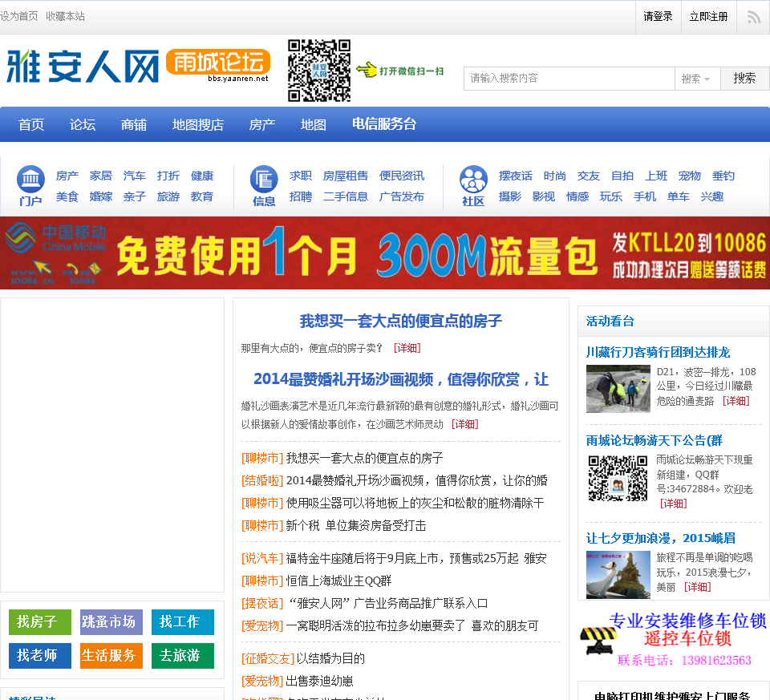Click the 生活服务 orange button
770x700 pixels.
111,656
